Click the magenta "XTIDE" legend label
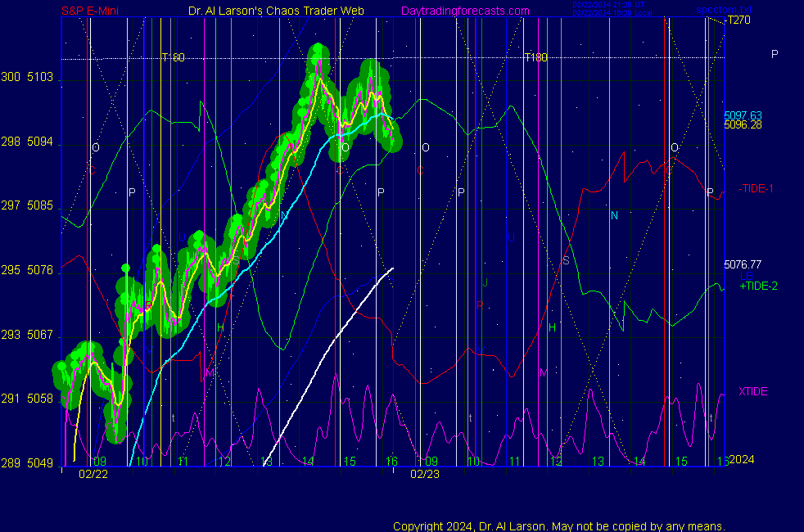The image size is (804, 532). point(752,391)
